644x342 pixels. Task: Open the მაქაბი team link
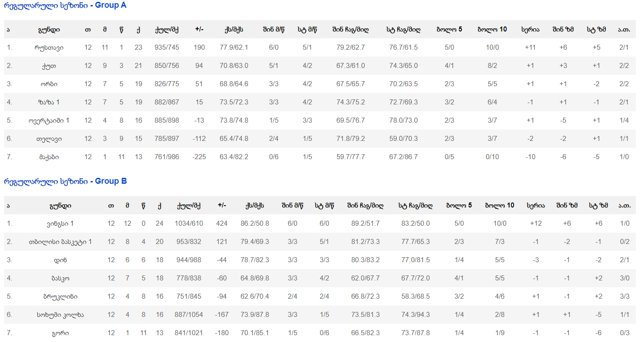pyautogui.click(x=49, y=157)
